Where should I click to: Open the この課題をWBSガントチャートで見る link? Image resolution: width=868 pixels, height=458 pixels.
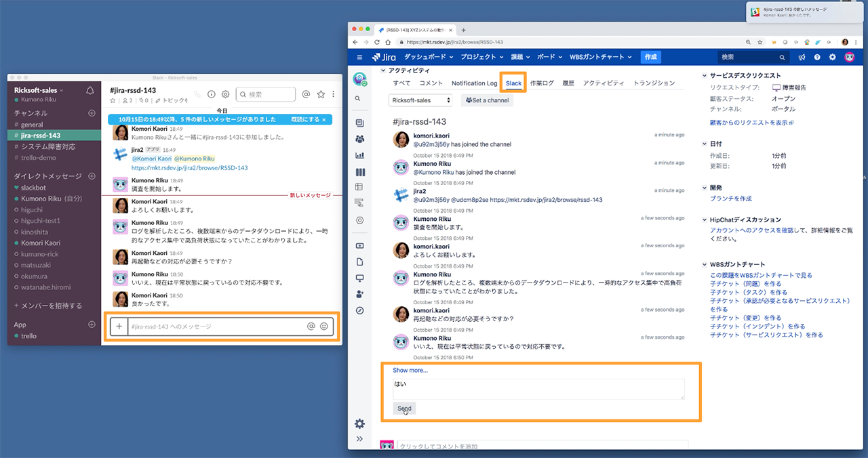761,275
